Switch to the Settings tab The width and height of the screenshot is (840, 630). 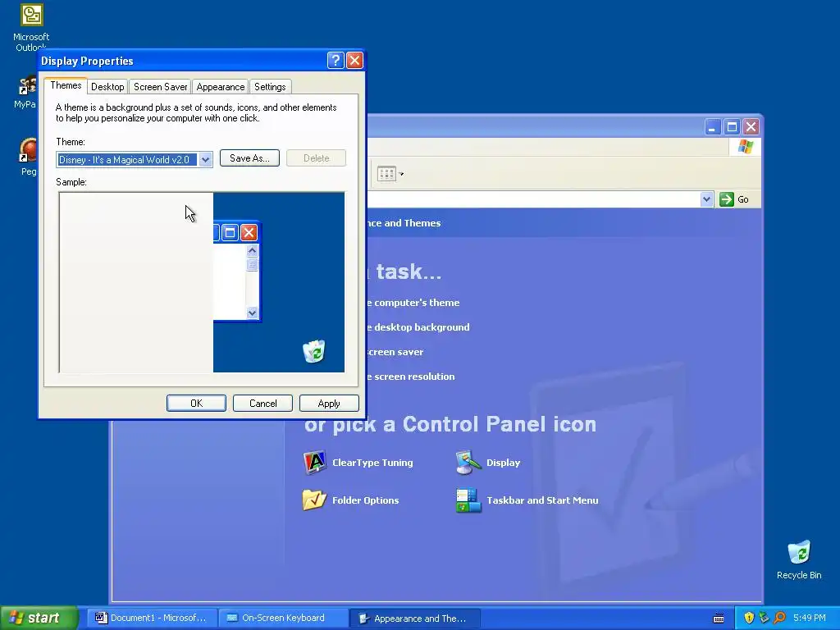pos(270,87)
